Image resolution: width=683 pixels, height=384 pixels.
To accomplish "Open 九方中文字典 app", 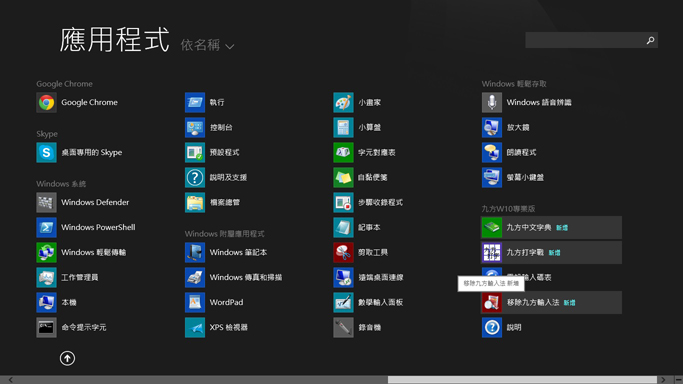I will coord(551,227).
